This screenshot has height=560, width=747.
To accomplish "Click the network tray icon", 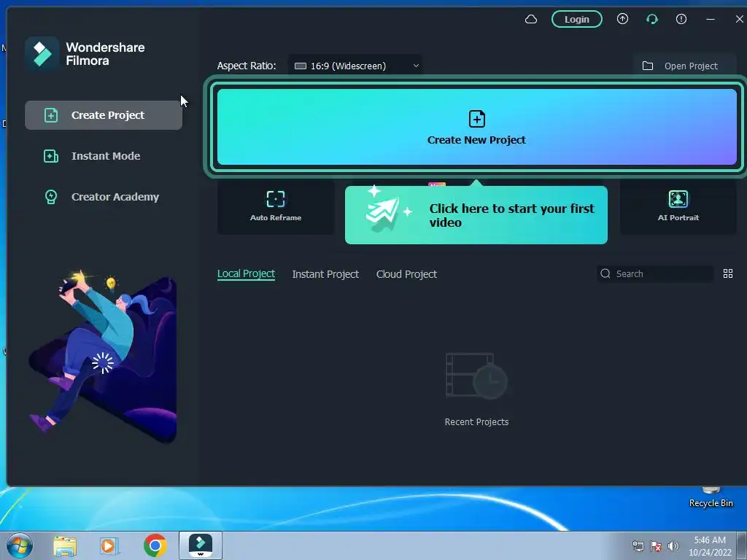I will pos(638,546).
